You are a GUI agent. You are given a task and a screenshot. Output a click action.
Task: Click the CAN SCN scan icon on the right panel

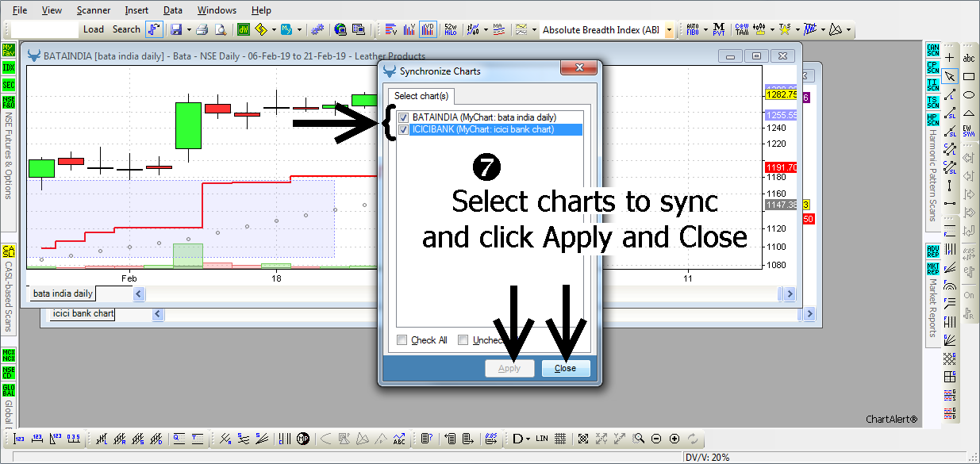coord(932,50)
